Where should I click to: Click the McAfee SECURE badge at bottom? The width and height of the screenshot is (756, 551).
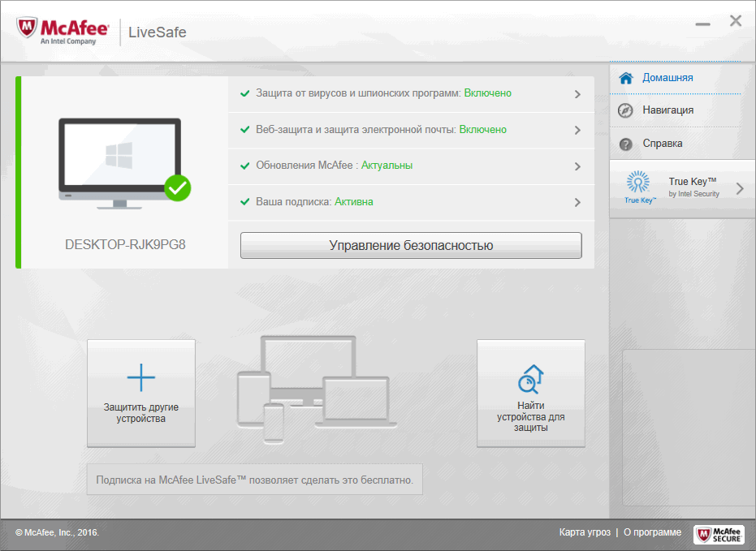pos(719,534)
